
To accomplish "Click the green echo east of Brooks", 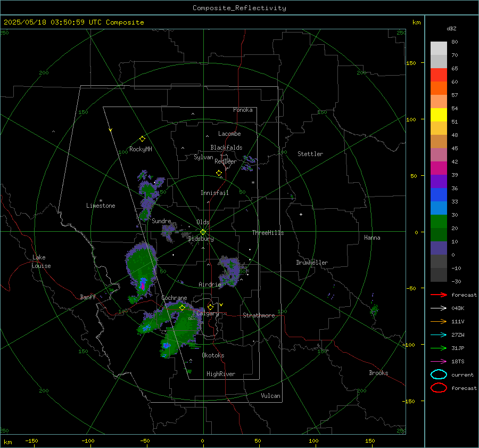I will coord(374,310).
